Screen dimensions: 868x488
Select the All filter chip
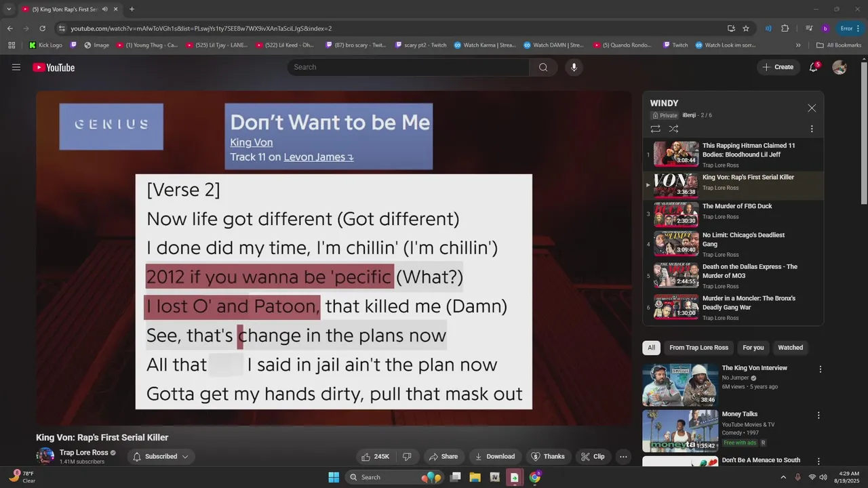click(x=651, y=348)
